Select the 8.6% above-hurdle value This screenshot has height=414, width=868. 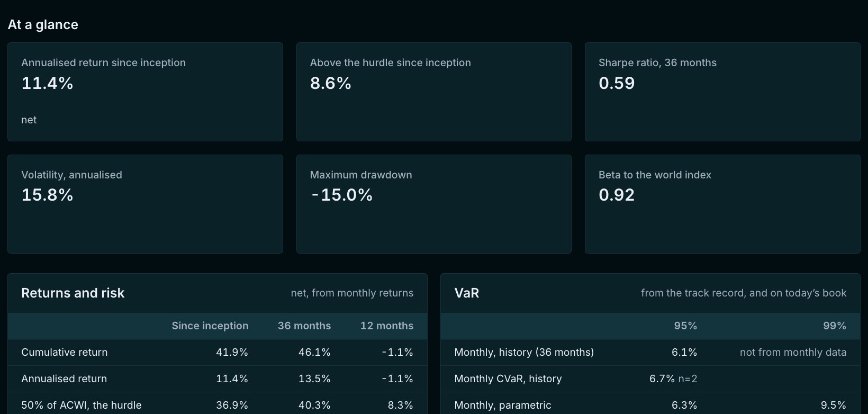(x=330, y=83)
